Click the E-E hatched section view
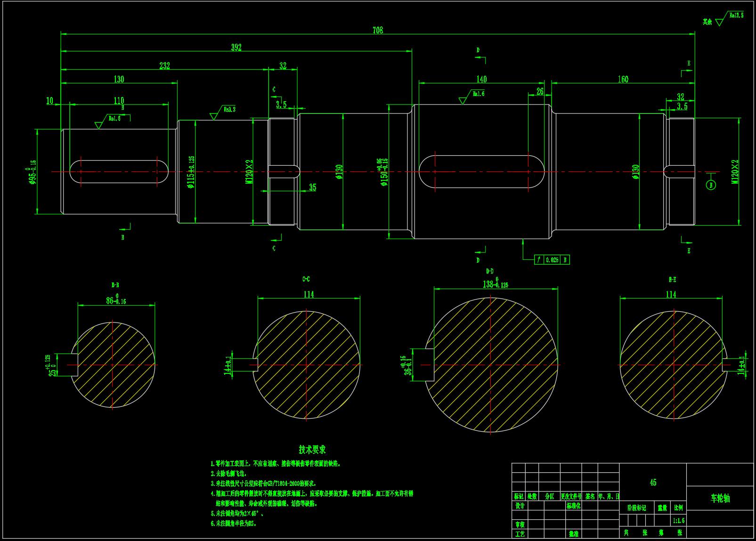Viewport: 756px width, 541px height. tap(673, 365)
